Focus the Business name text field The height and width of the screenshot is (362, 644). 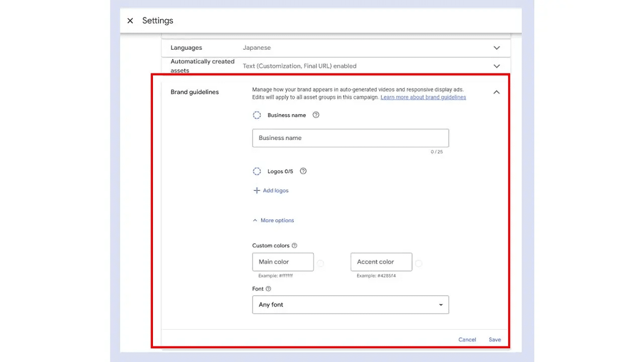(x=350, y=138)
